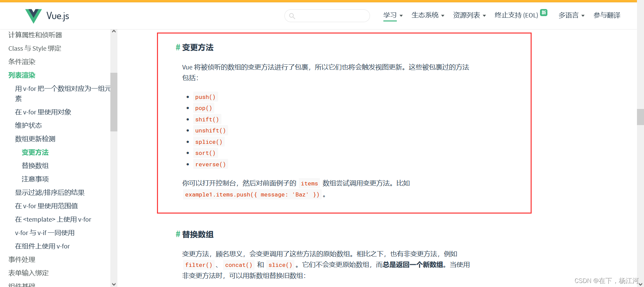The height and width of the screenshot is (287, 644).
Task: Click the sidebar scroll down arrow
Action: point(114,284)
